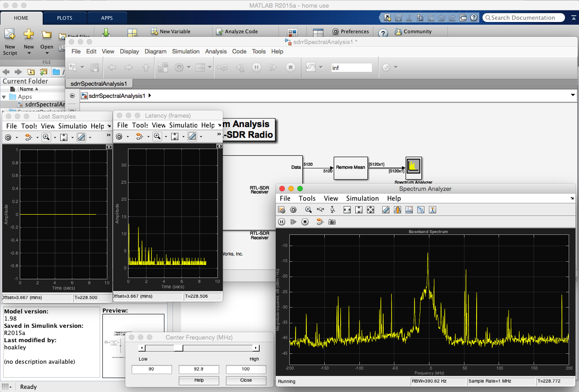
Task: Open the dropdown next to the save icon
Action: tap(83, 67)
